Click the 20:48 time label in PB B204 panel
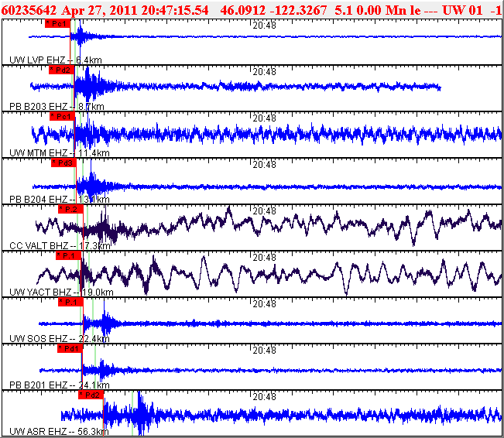This screenshot has height=438, width=504. click(264, 165)
